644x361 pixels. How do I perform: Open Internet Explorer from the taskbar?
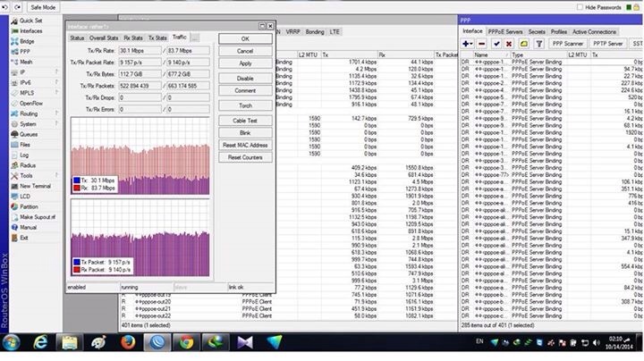click(40, 342)
